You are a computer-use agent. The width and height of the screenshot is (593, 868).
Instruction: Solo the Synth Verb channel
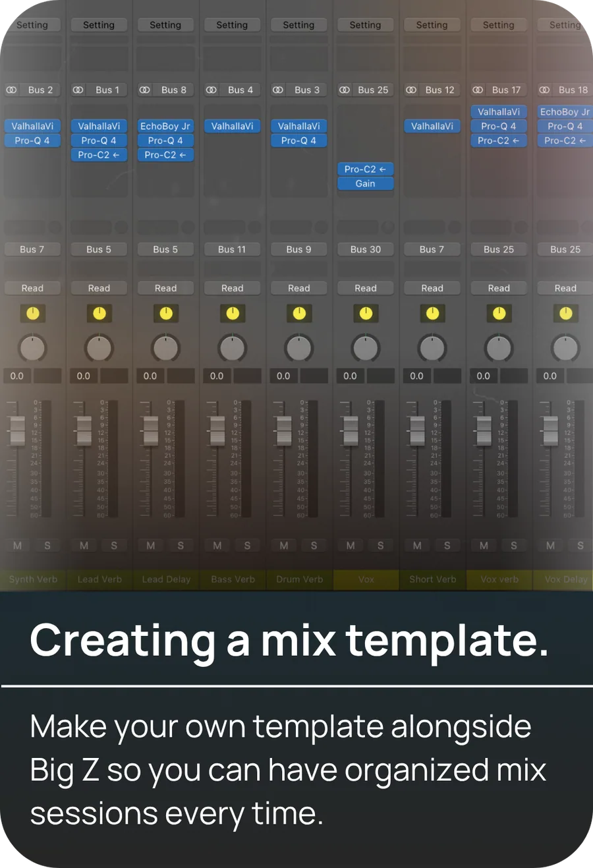(47, 545)
